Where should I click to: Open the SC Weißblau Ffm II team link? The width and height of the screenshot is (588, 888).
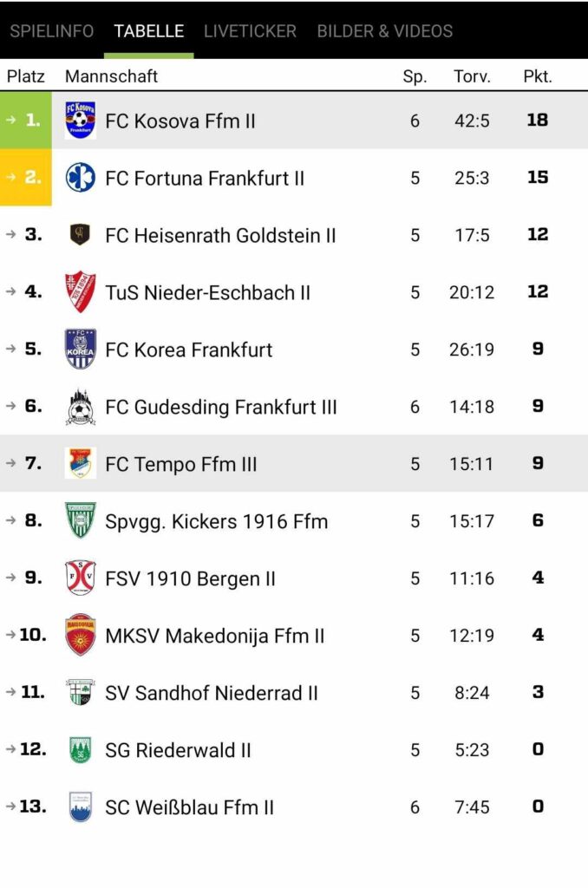[x=189, y=807]
